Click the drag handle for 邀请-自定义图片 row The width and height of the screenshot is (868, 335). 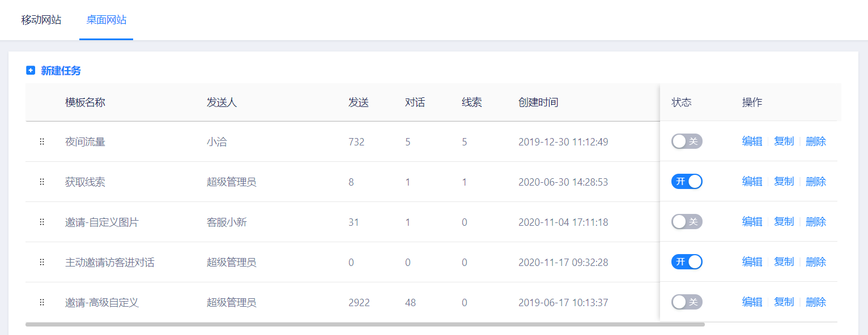pyautogui.click(x=42, y=222)
